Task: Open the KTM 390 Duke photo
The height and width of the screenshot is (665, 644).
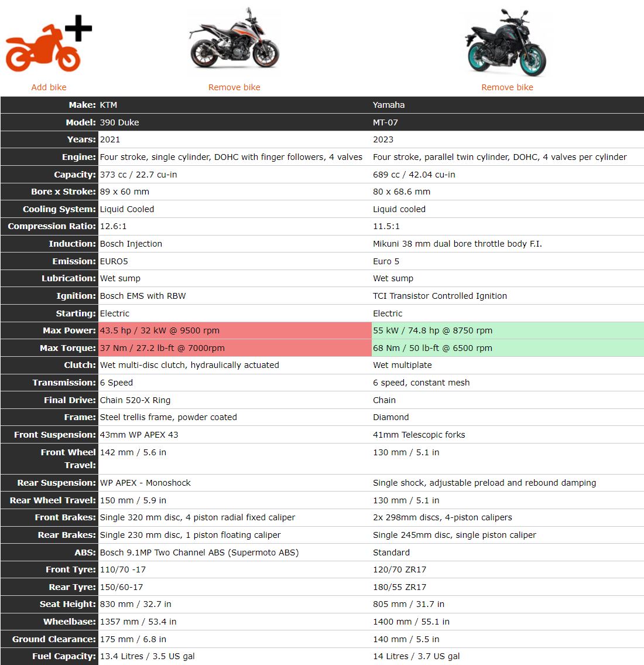Action: [x=234, y=41]
